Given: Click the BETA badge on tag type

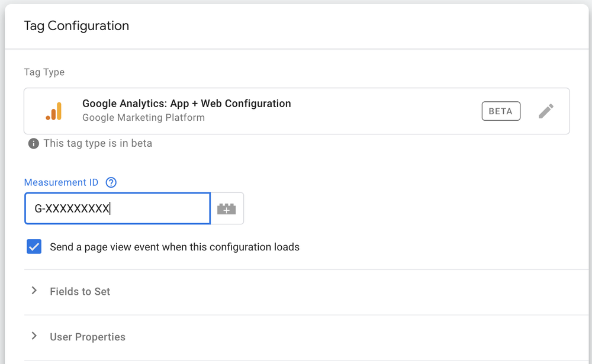Looking at the screenshot, I should coord(501,111).
